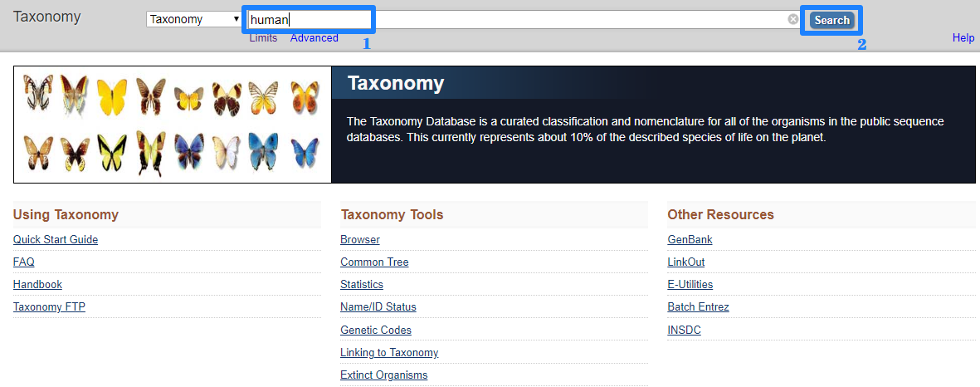The height and width of the screenshot is (387, 980).
Task: Open Linking to Taxonomy page
Action: [389, 353]
